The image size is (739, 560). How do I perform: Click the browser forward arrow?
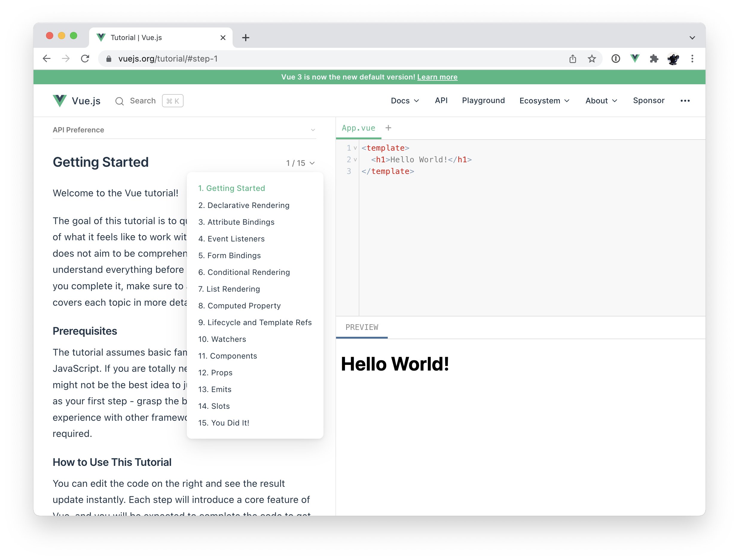pyautogui.click(x=66, y=59)
